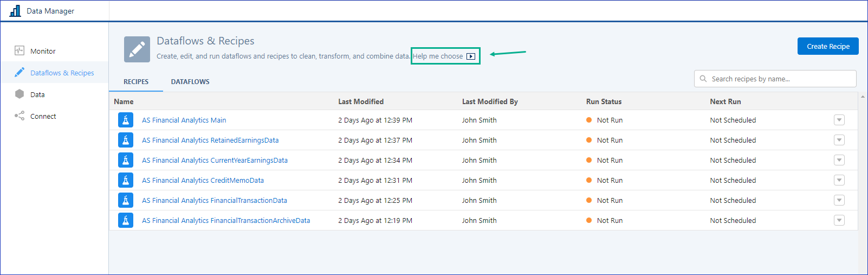Click "2 Days Ago at 12:31 PM" cell
Viewport: 868px width, 275px height.
click(x=375, y=181)
